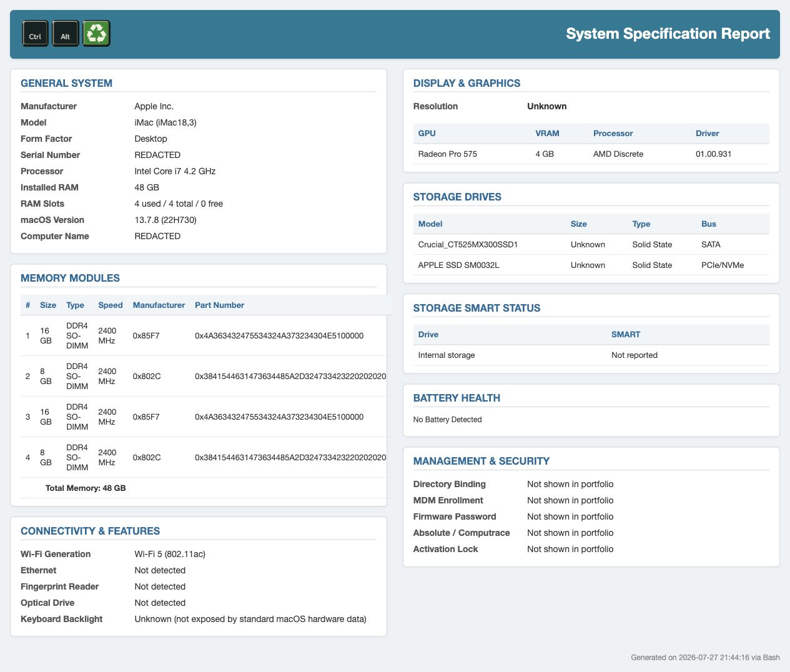Select the Wi-Fi 5 (802.11ac) value

coord(170,554)
